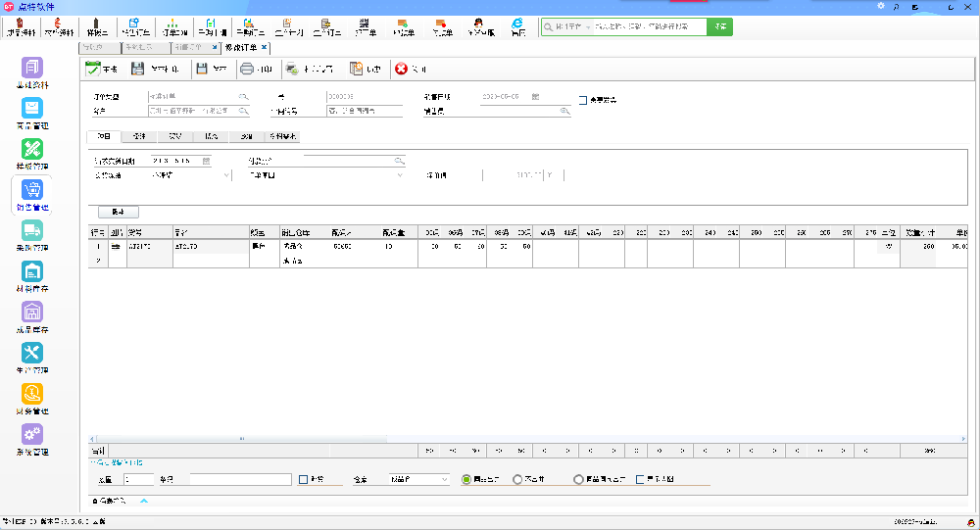Click the small button above the table
The height and width of the screenshot is (530, 980).
pyautogui.click(x=119, y=212)
